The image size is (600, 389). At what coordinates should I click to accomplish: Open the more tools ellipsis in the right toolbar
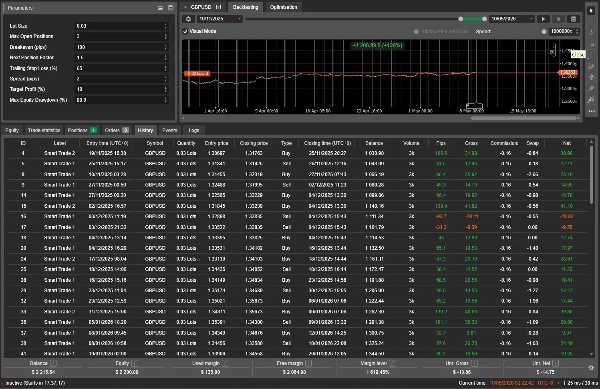click(592, 111)
